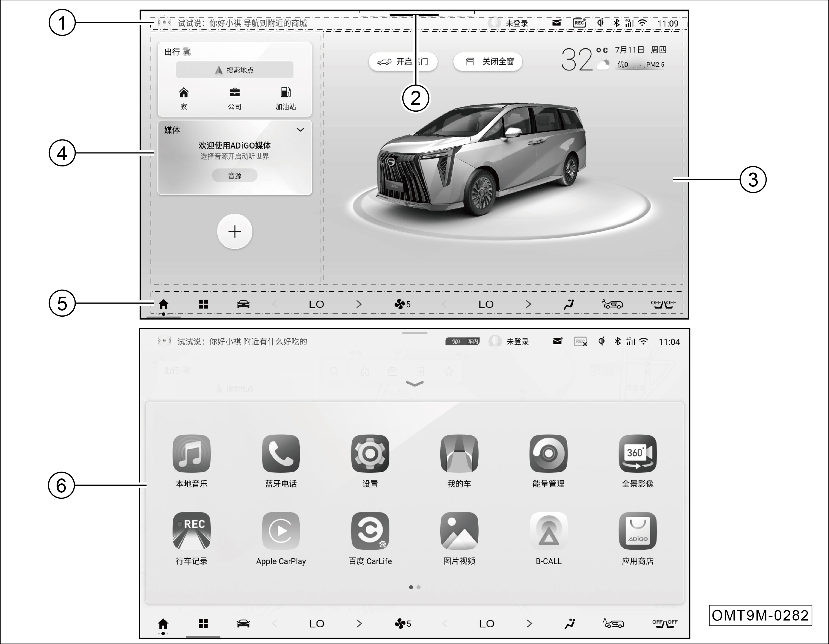
Task: Launch the 蓝牙电话 Bluetooth phone app
Action: tap(281, 454)
